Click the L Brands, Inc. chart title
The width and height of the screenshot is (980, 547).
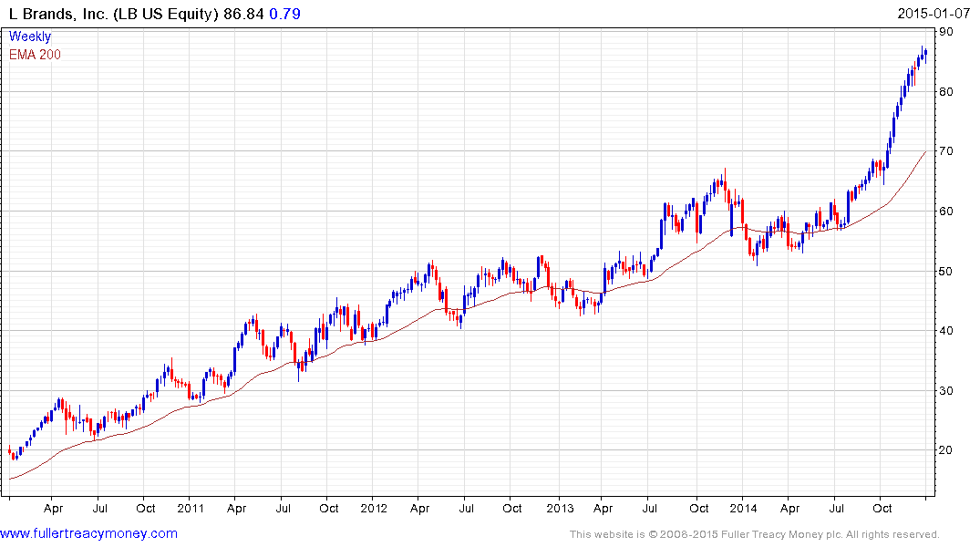coord(114,14)
